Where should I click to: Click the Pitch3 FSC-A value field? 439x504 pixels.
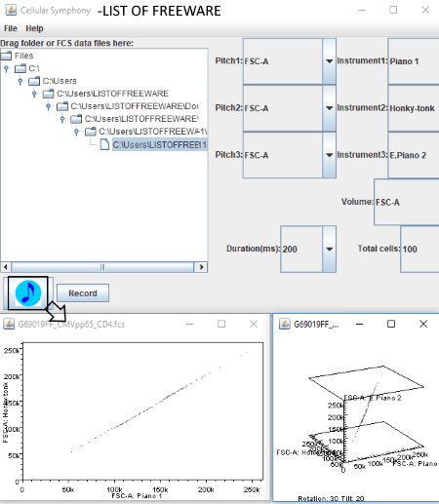click(x=283, y=155)
